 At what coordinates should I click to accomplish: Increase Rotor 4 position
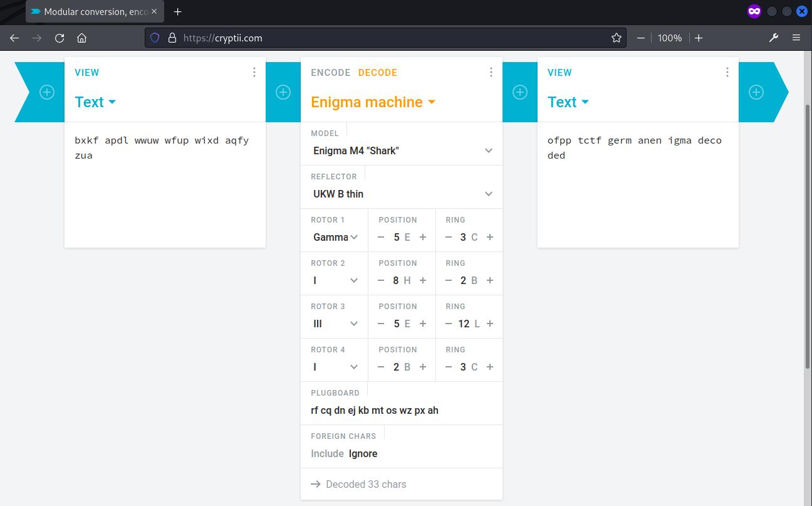[423, 367]
